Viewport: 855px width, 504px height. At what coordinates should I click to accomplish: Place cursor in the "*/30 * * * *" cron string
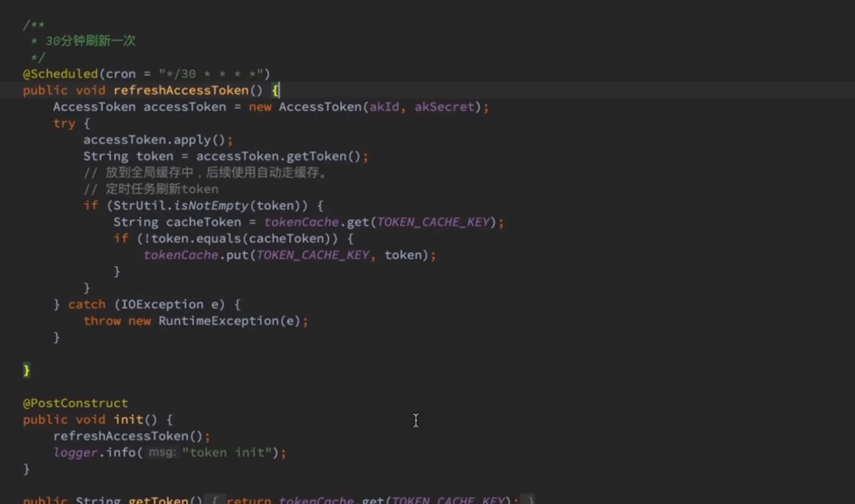coord(211,74)
